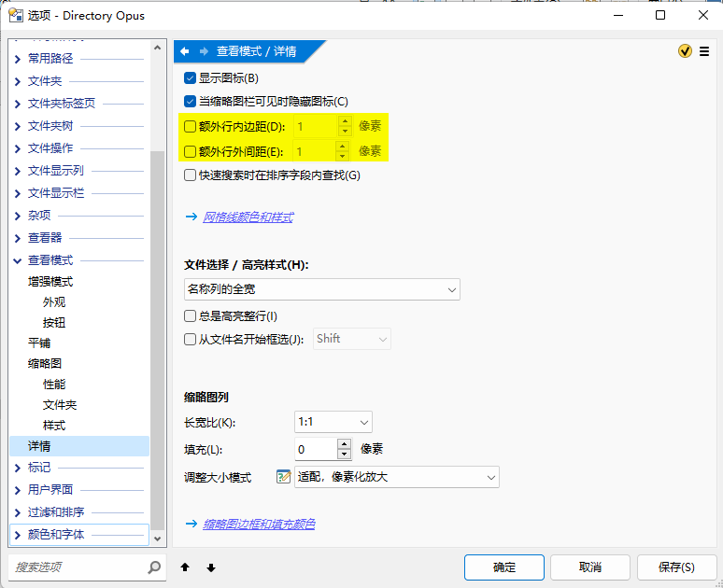Screen dimensions: 723x588
Task: Expand 文件夹树 category
Action: [x=18, y=126]
